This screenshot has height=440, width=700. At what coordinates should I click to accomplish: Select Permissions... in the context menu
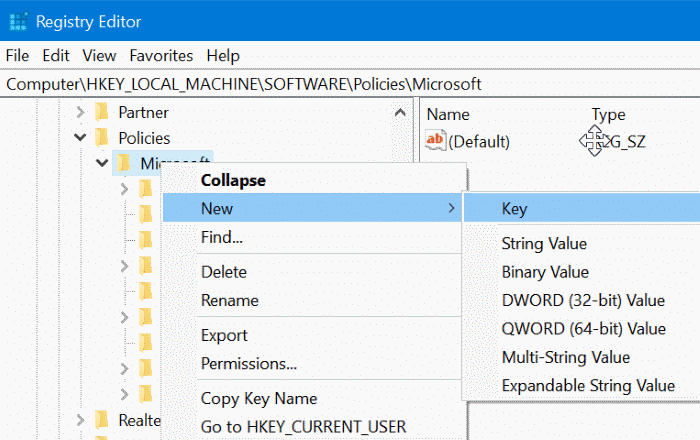point(249,363)
